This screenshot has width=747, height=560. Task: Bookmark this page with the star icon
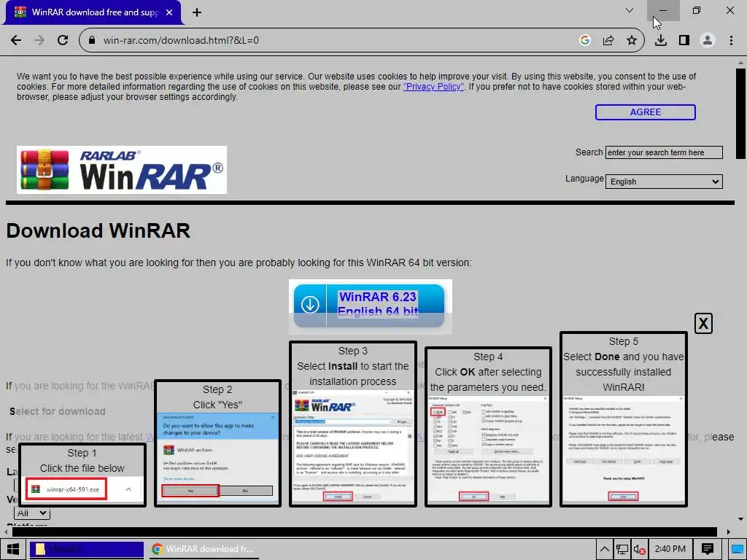click(x=632, y=41)
